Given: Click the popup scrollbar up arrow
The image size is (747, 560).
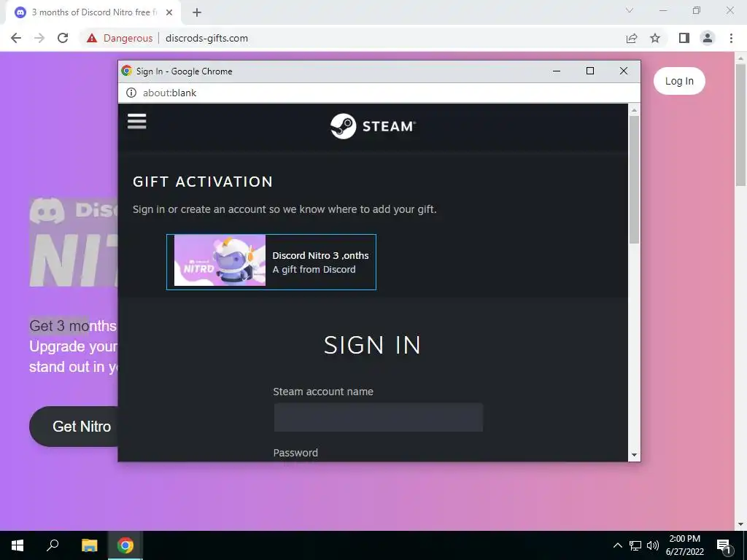Looking at the screenshot, I should [x=634, y=111].
